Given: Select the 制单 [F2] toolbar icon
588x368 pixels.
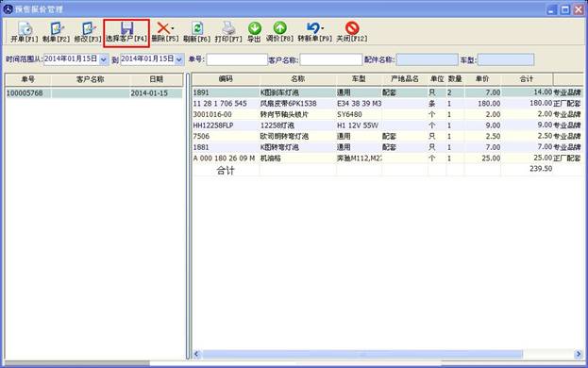Looking at the screenshot, I should coord(57,28).
